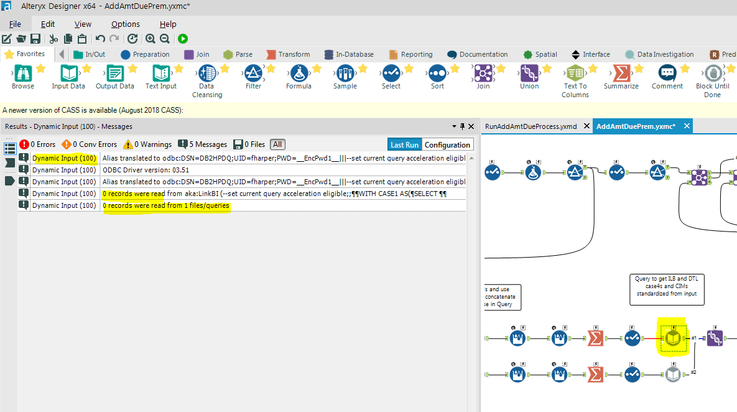The width and height of the screenshot is (737, 412).
Task: Select the Sample tool in palette
Action: pos(345,77)
